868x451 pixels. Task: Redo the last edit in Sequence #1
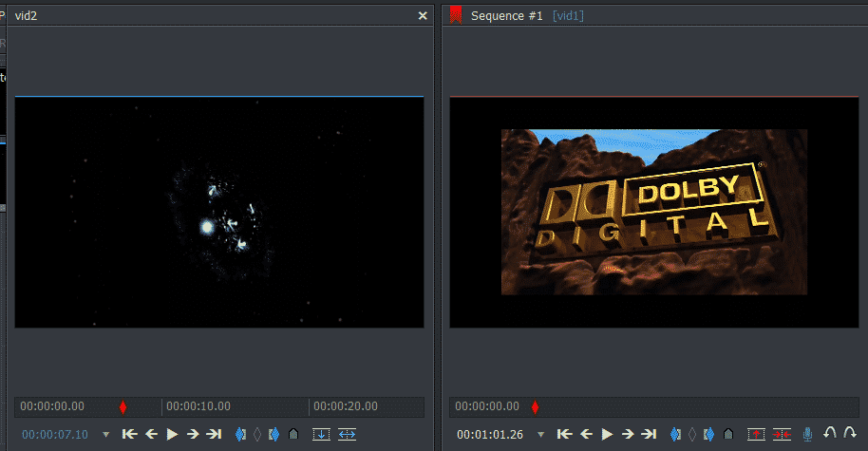coord(850,433)
